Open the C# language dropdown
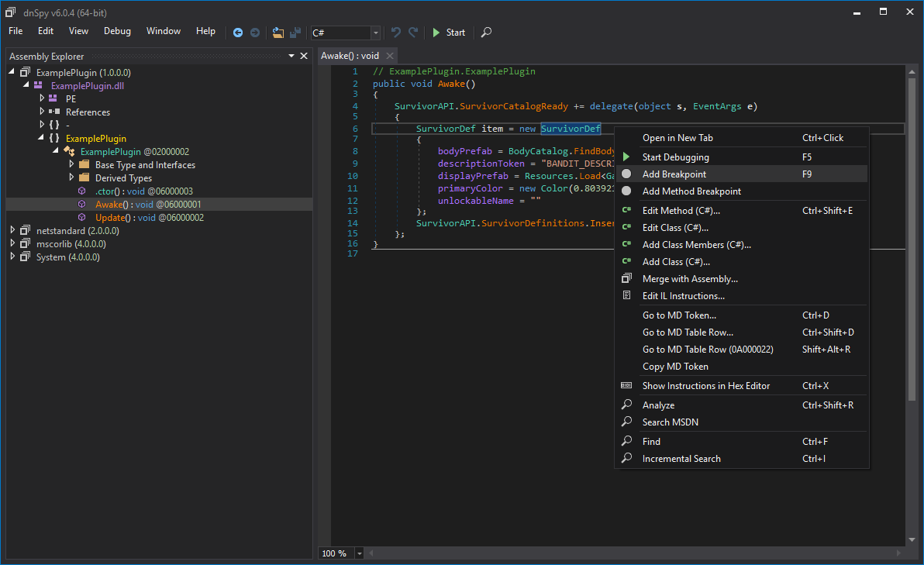Screen dimensions: 924x565 coord(375,33)
